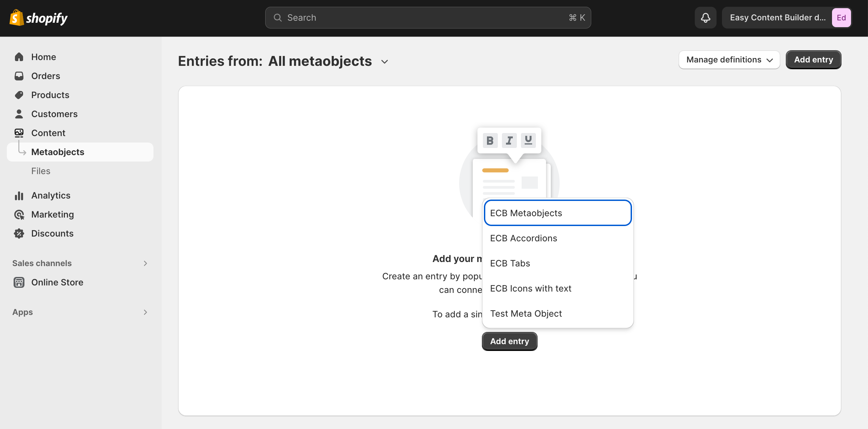Viewport: 868px width, 429px height.
Task: Click Sales channels heading
Action: (x=42, y=263)
